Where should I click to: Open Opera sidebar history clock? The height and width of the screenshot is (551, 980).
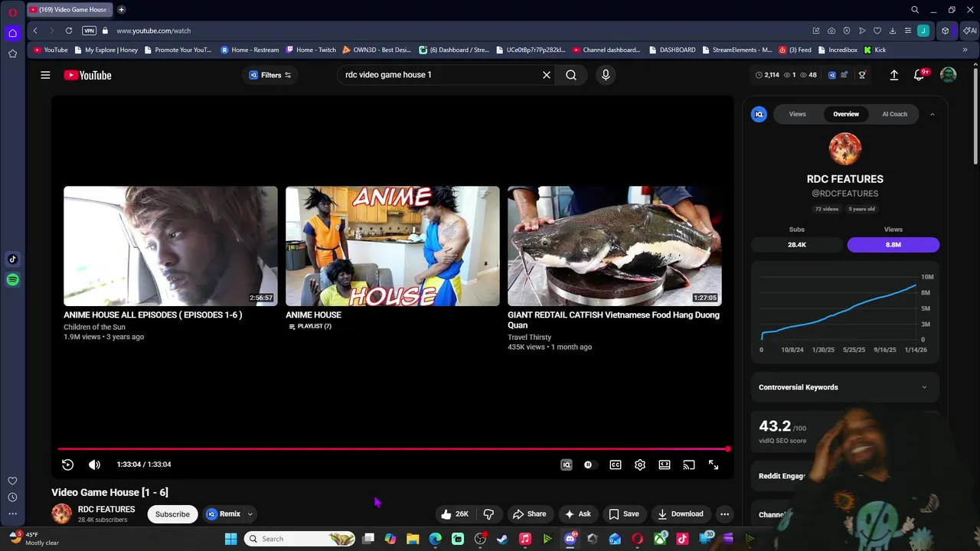click(x=13, y=497)
